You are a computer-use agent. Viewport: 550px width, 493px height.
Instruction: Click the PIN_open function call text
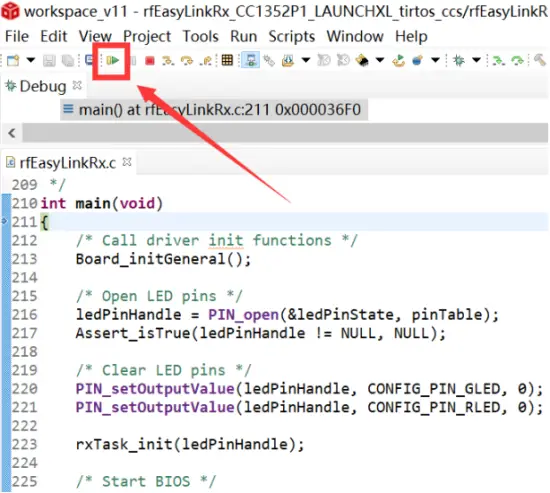(243, 315)
